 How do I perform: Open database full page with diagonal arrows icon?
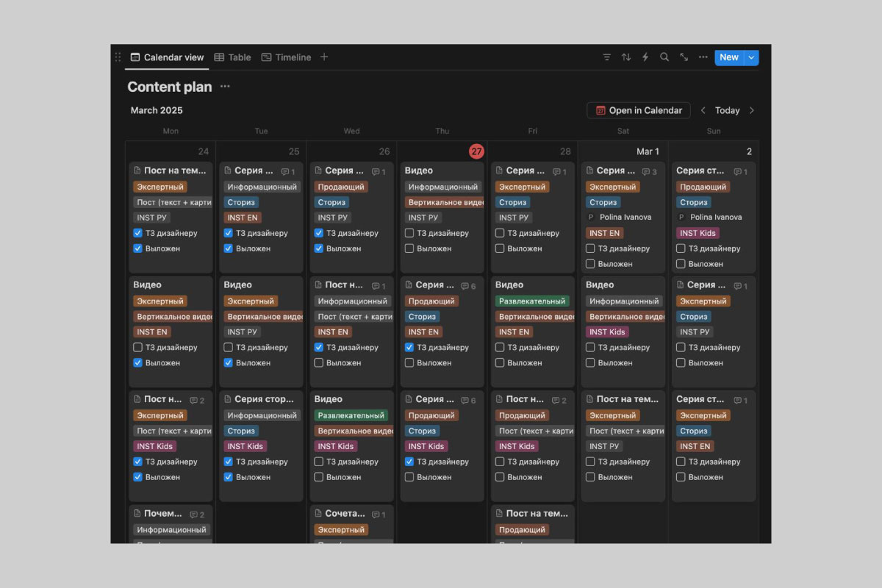pyautogui.click(x=684, y=57)
